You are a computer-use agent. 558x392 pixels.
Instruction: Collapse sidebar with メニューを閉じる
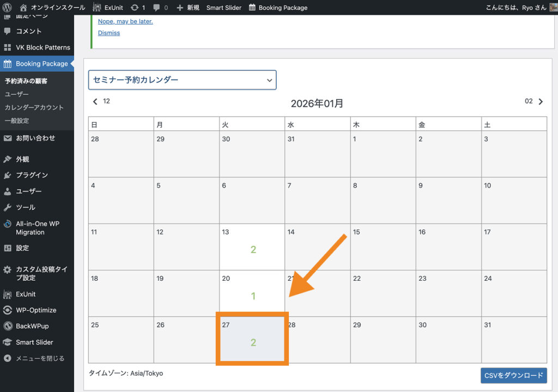click(40, 358)
